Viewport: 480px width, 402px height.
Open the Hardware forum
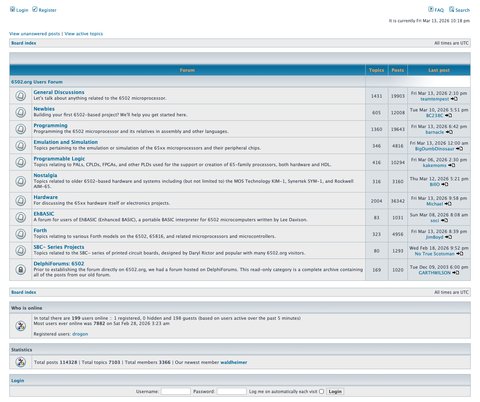click(46, 197)
